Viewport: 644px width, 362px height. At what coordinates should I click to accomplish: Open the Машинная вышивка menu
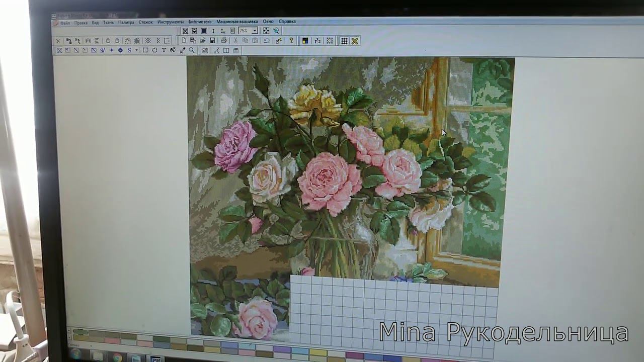click(x=237, y=22)
